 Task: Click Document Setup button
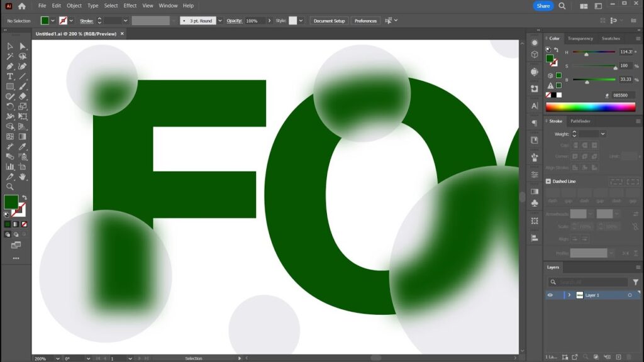click(x=329, y=21)
